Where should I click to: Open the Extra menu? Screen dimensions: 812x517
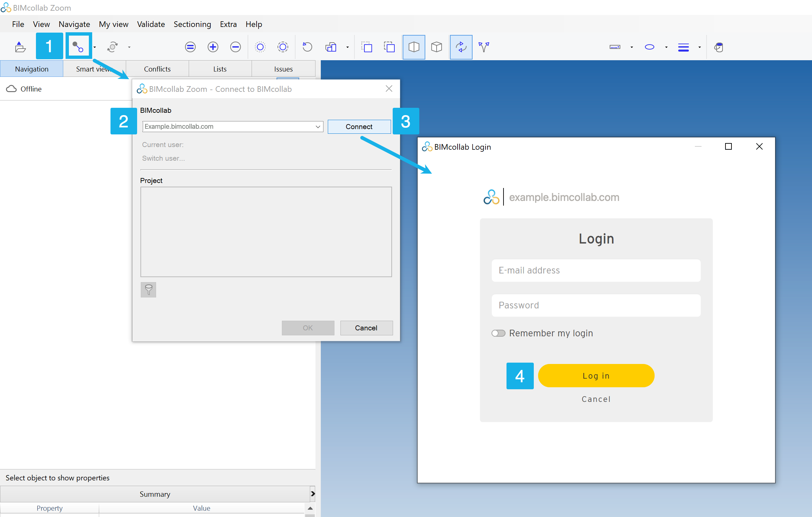pyautogui.click(x=228, y=24)
